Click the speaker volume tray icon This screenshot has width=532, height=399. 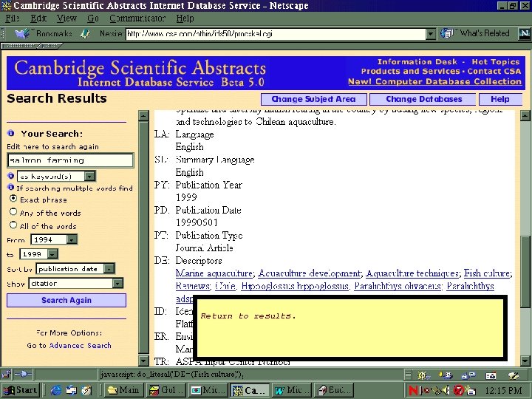coord(447,391)
